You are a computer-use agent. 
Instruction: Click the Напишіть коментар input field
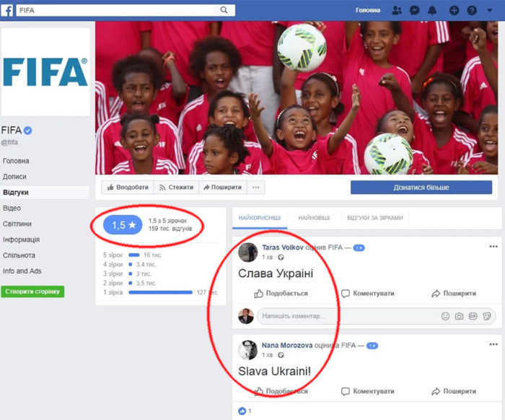[x=349, y=316]
